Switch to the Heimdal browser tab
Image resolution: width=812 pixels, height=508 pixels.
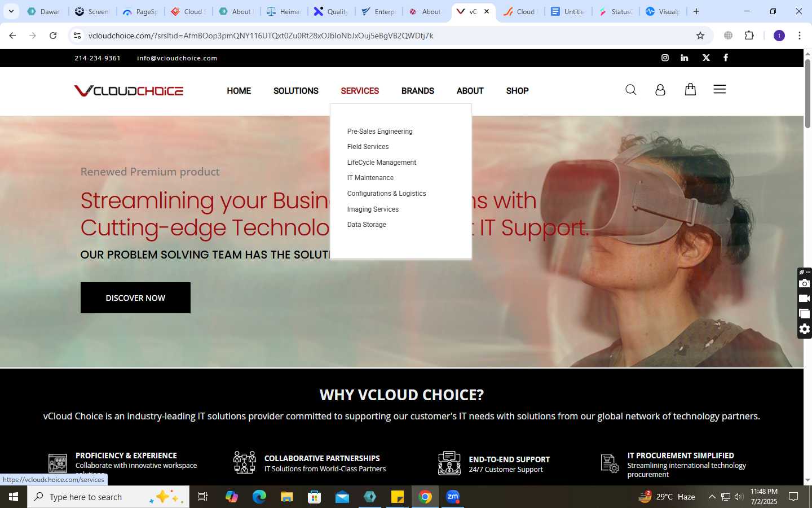coord(284,11)
